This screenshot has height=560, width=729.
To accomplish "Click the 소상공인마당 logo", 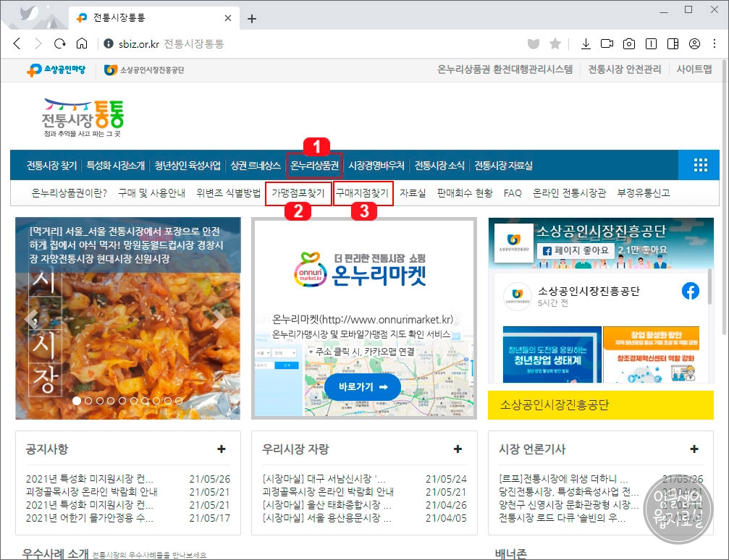I will 56,69.
